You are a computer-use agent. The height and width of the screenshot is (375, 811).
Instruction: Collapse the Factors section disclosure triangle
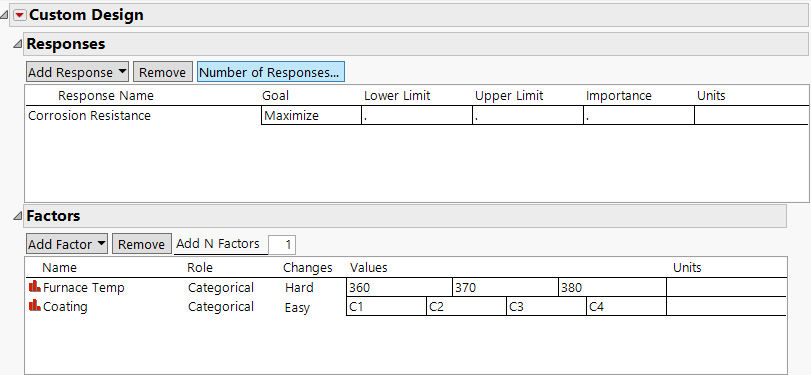coord(18,216)
